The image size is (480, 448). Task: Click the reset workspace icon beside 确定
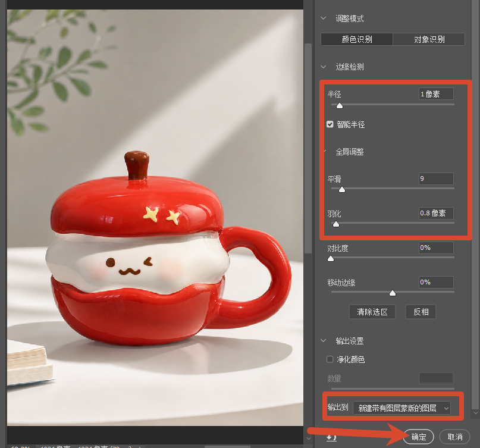coord(331,438)
